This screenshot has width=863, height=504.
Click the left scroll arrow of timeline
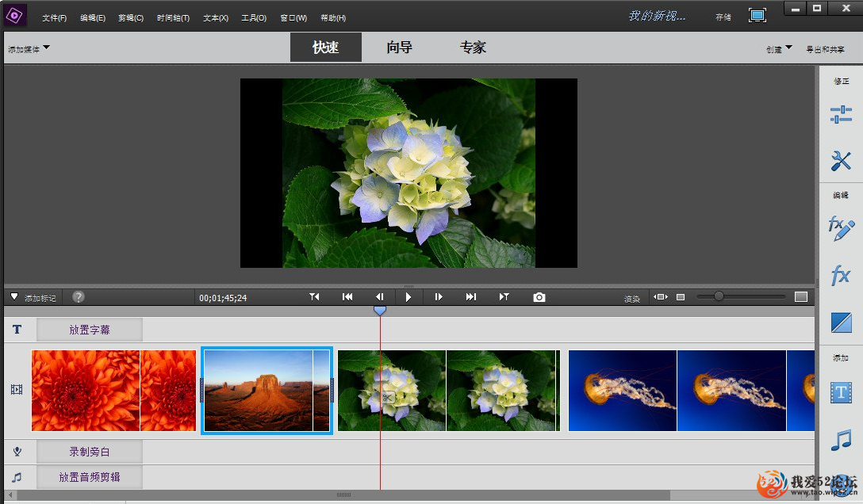tap(10, 494)
